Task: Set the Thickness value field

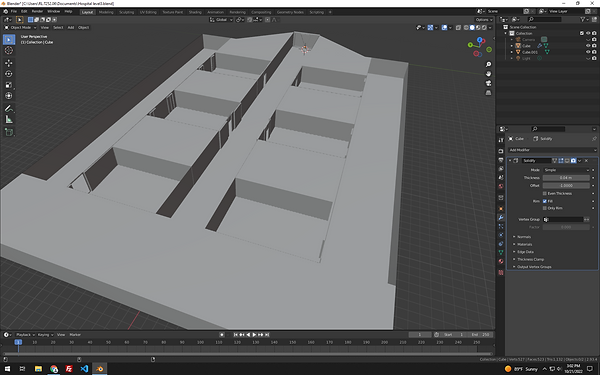Action: point(566,178)
